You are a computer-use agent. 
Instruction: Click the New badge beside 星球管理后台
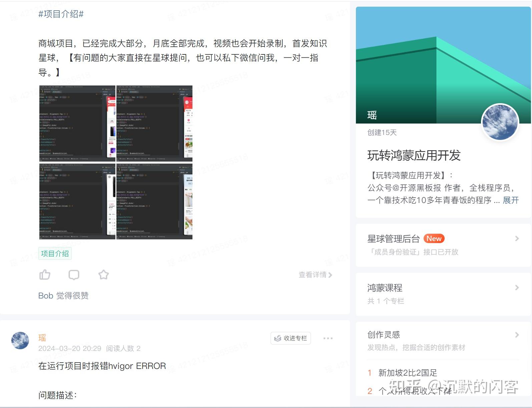434,238
